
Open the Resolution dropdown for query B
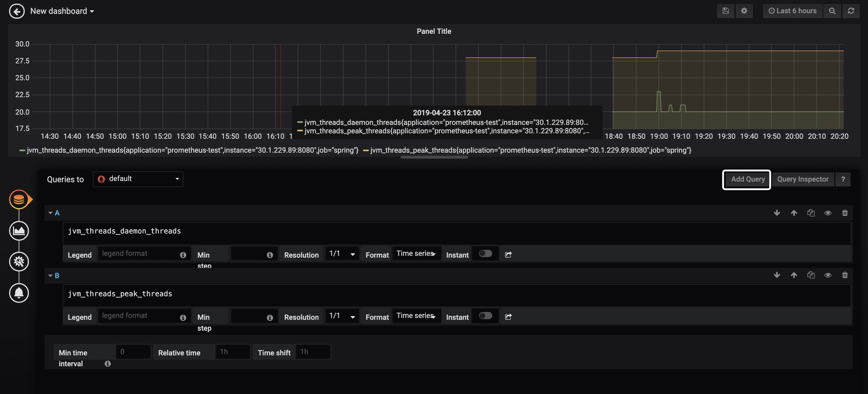tap(342, 316)
